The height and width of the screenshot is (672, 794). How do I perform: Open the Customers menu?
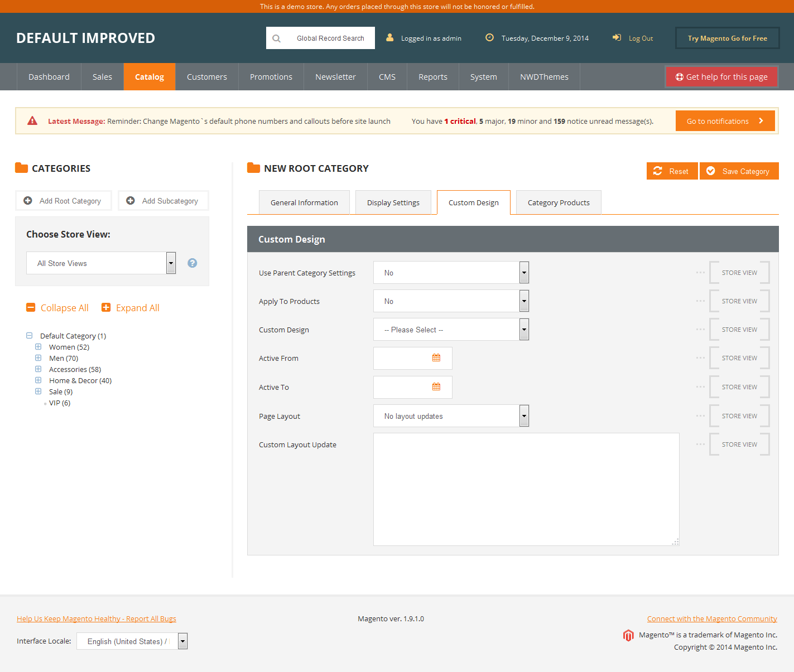pyautogui.click(x=207, y=77)
